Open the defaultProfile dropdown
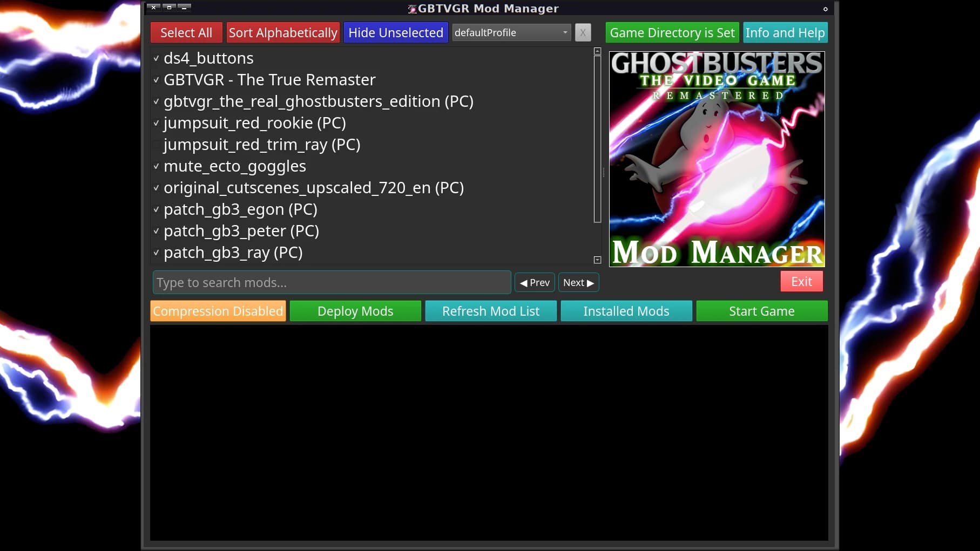This screenshot has height=551, width=980. tap(511, 32)
